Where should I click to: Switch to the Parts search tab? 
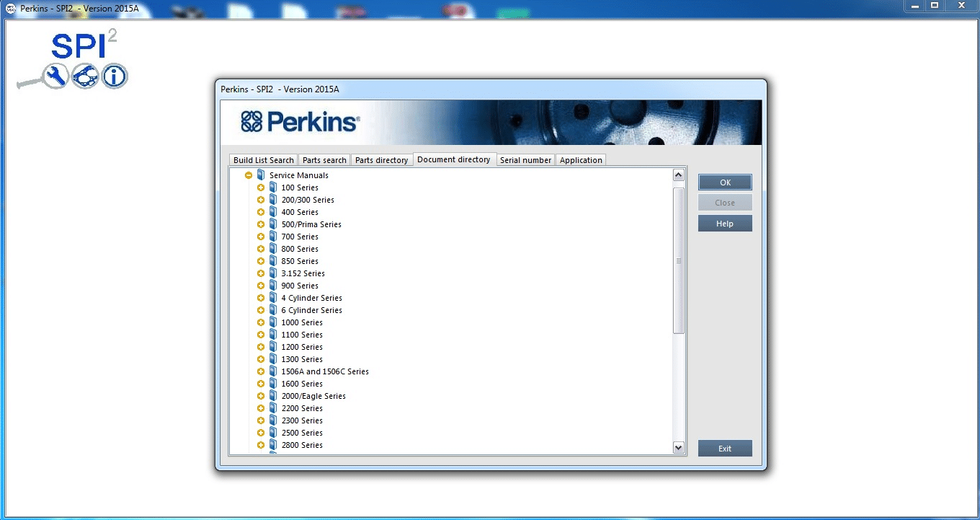[x=324, y=160]
